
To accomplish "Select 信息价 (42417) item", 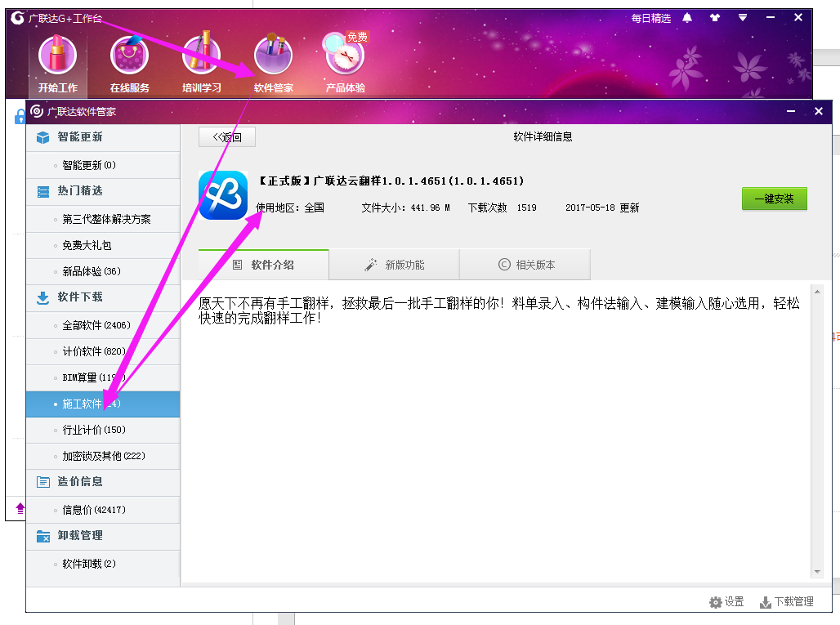I will point(103,510).
